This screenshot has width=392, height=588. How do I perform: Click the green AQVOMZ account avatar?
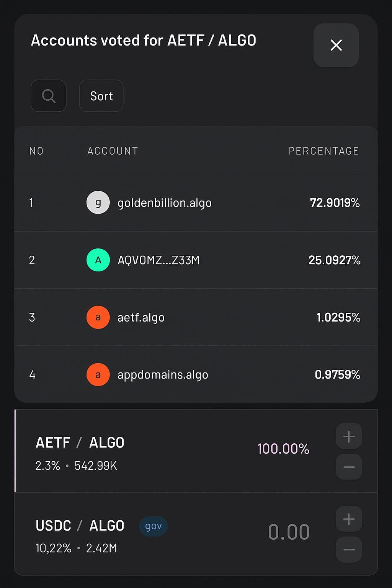pos(98,260)
